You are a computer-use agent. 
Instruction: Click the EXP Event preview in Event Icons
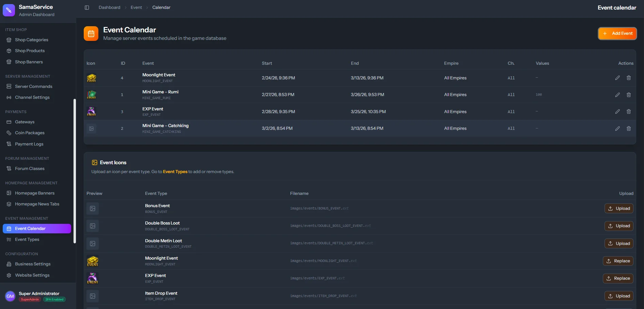(x=93, y=278)
